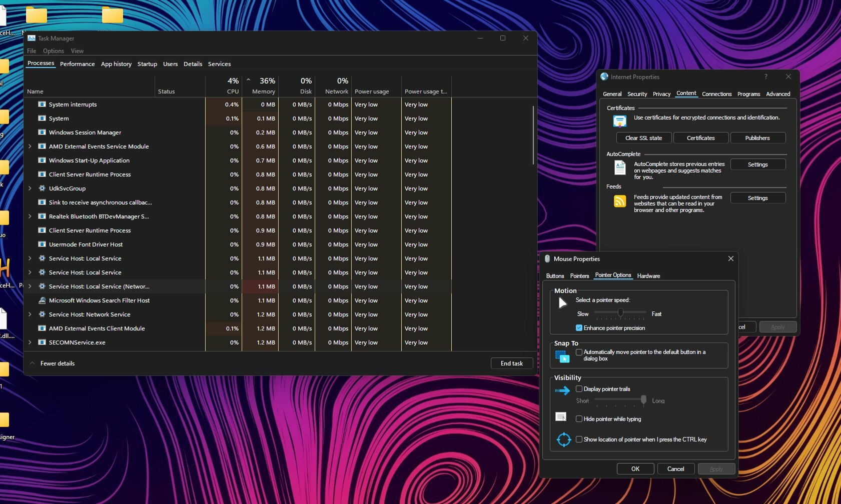Open the Pointers tab in Mouse Properties

(579, 276)
